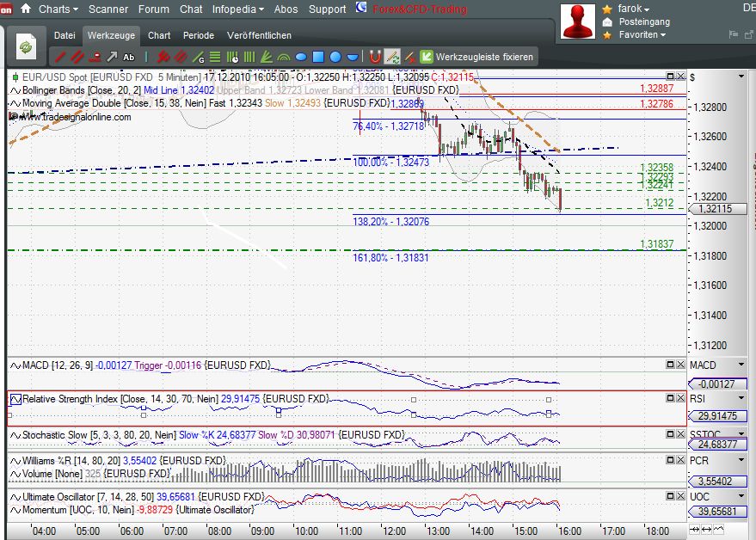Maximize the MACD subchart panel
Image resolution: width=756 pixels, height=540 pixels.
coord(670,364)
